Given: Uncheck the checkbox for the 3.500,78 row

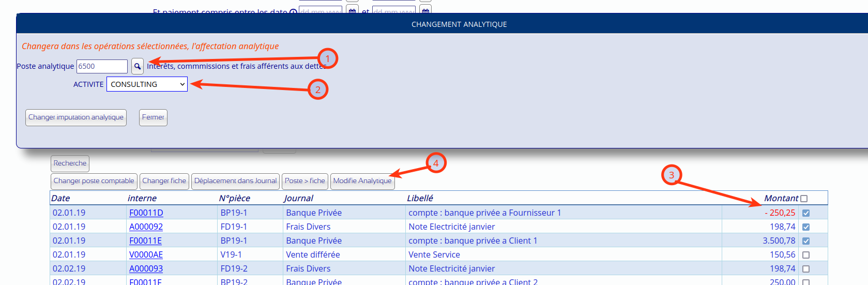Looking at the screenshot, I should [x=805, y=241].
